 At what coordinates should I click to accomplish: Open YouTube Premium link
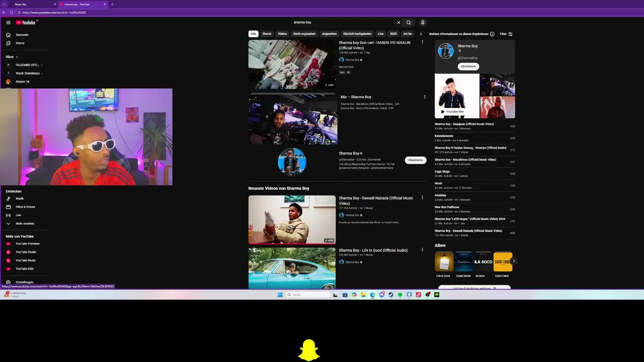[27, 244]
